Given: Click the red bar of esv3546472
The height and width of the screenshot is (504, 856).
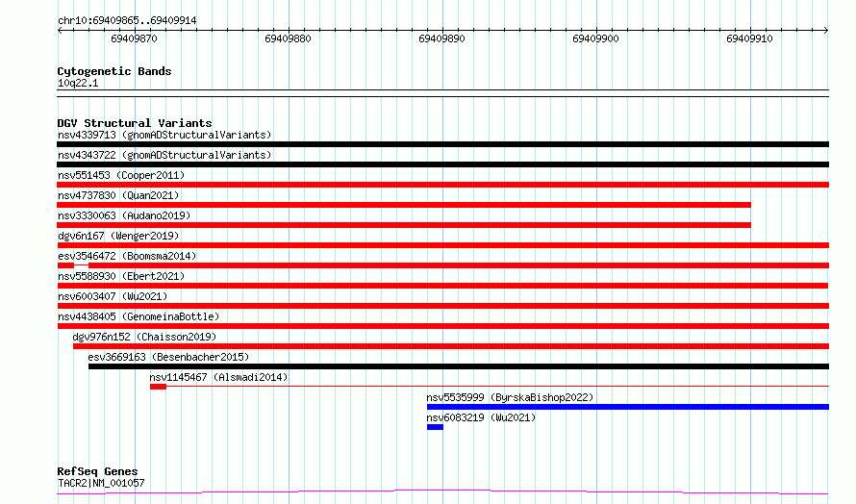Looking at the screenshot, I should [x=442, y=265].
